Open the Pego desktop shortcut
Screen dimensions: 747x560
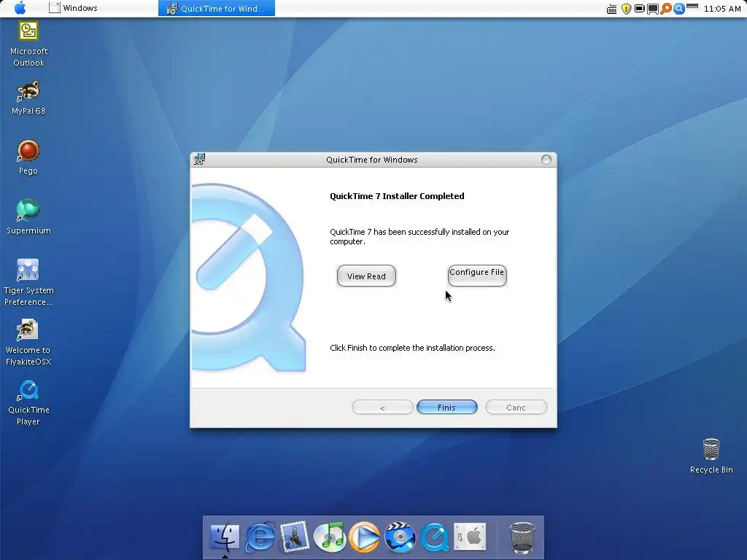(x=28, y=157)
